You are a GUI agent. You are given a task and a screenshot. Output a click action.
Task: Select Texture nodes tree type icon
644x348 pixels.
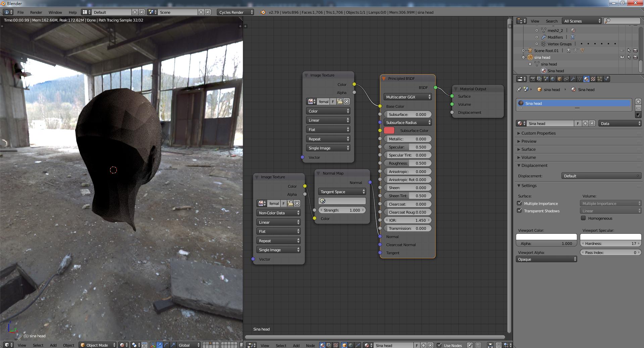coord(335,345)
